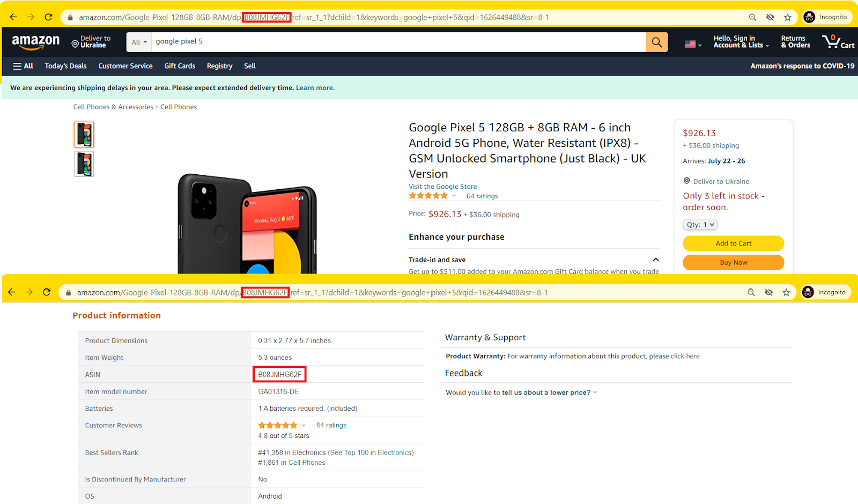The height and width of the screenshot is (504, 858).
Task: Click the forward arrow in the lower browser bar
Action: (29, 292)
